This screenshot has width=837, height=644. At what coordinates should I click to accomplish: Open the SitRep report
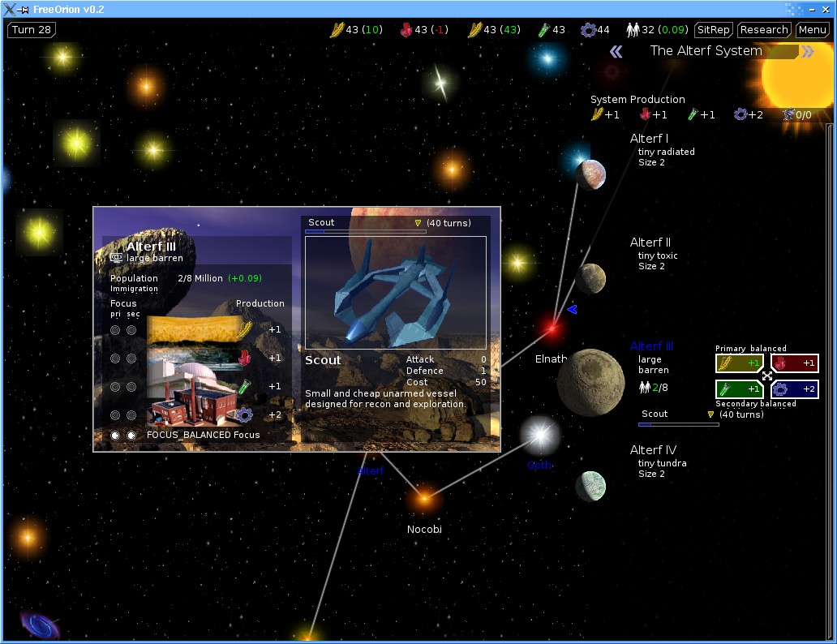[714, 30]
